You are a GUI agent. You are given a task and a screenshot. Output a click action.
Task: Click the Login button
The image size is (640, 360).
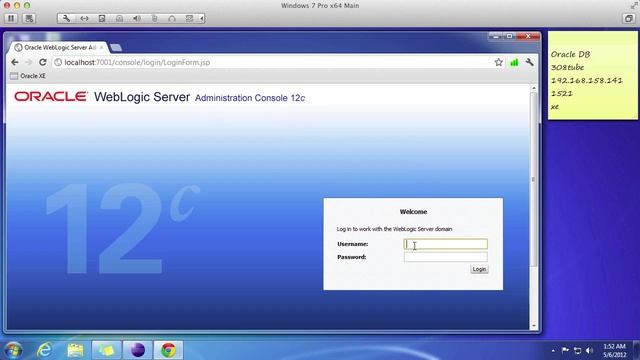click(479, 269)
